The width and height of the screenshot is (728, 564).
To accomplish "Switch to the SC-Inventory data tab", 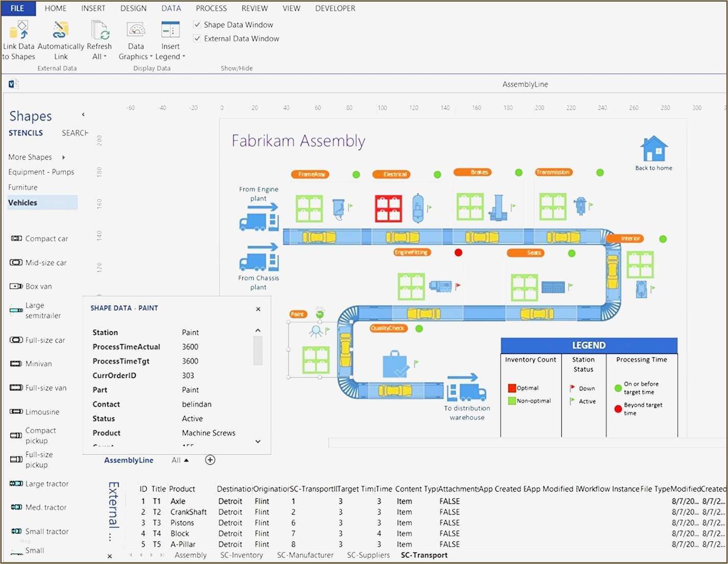I will (242, 555).
